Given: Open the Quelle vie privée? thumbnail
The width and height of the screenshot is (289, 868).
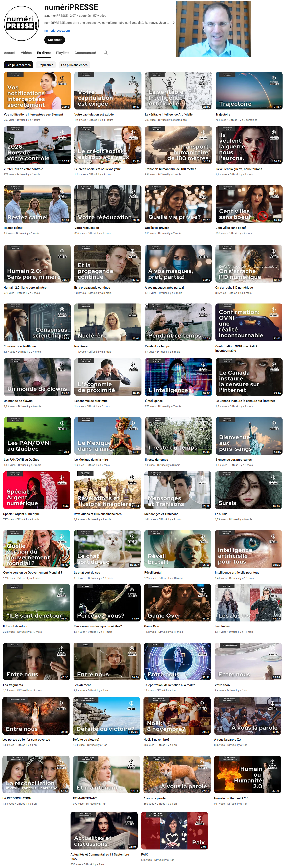Looking at the screenshot, I should coord(178,204).
